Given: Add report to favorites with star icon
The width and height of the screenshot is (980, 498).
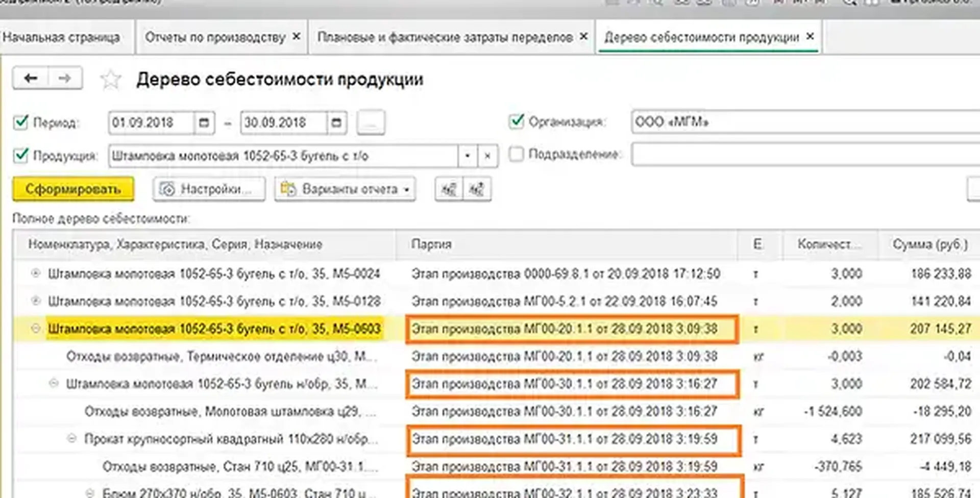Looking at the screenshot, I should 110,80.
